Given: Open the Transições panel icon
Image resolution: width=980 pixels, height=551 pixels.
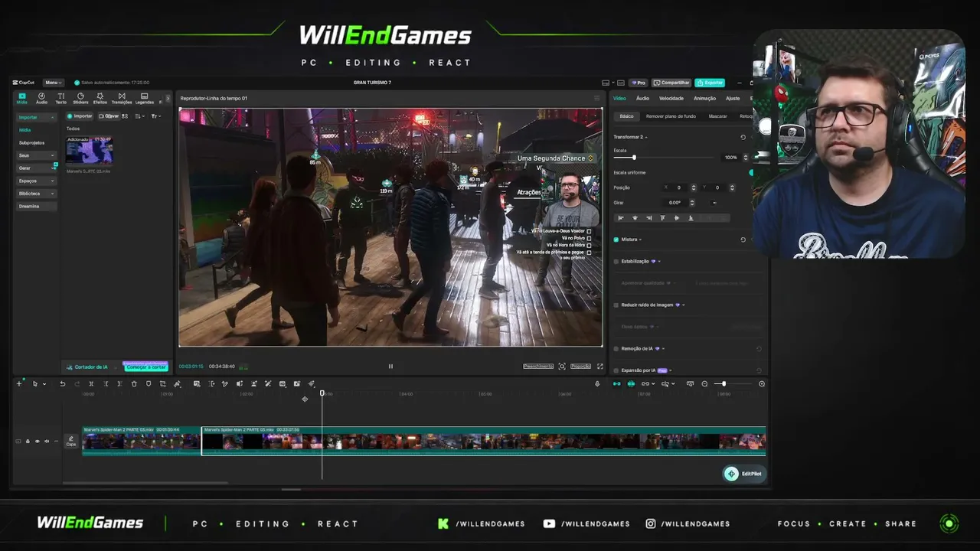Looking at the screenshot, I should 122,98.
